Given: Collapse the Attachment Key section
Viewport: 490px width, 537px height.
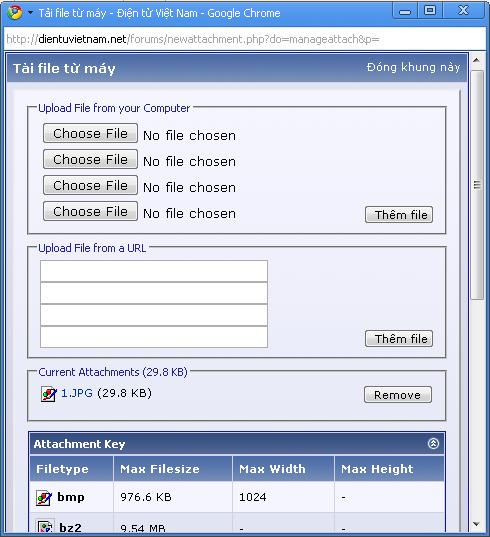Looking at the screenshot, I should pyautogui.click(x=433, y=444).
